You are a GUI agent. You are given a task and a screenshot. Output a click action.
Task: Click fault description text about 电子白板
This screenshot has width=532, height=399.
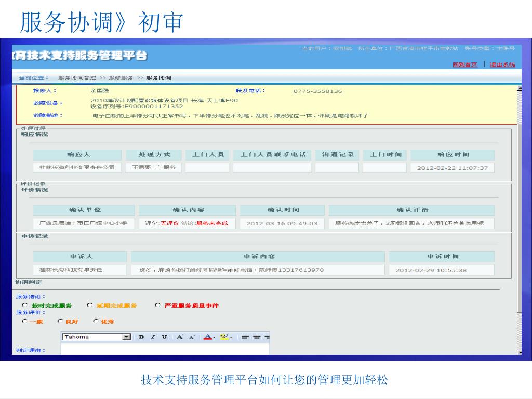(230, 116)
